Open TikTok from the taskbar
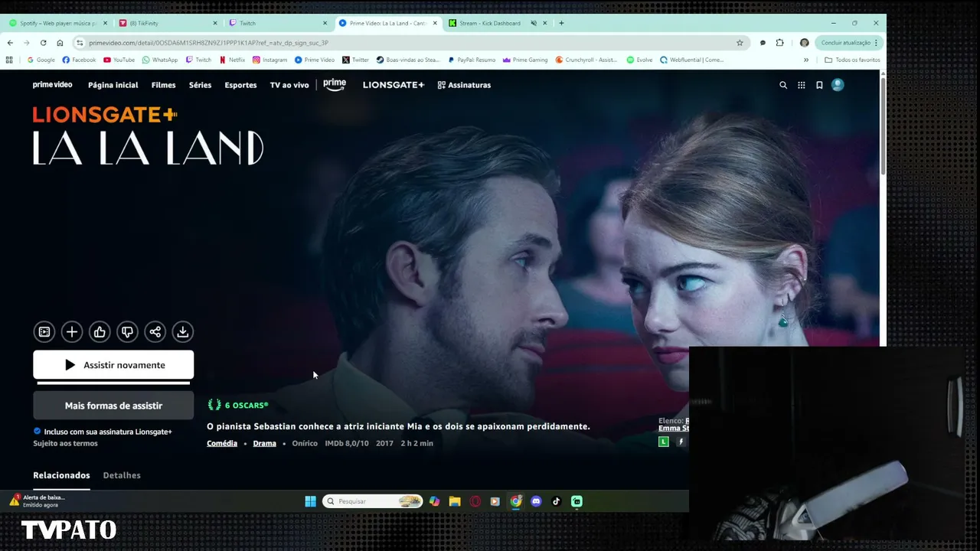 click(x=556, y=501)
